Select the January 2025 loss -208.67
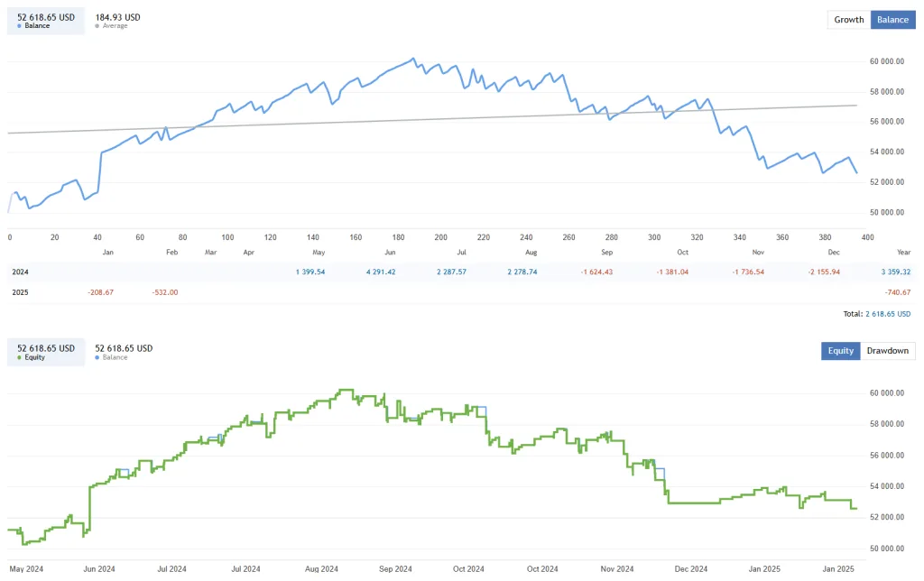Image resolution: width=924 pixels, height=581 pixels. 99,292
